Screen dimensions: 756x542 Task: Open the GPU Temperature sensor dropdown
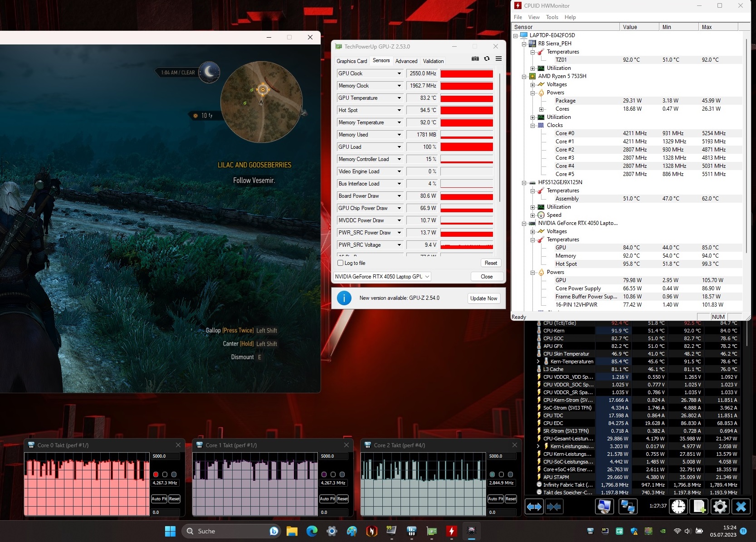pyautogui.click(x=399, y=98)
